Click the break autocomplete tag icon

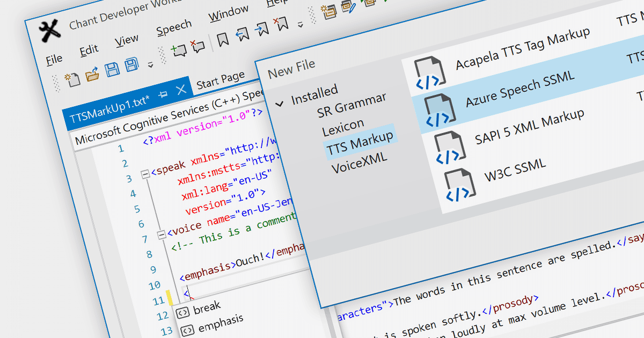(182, 312)
